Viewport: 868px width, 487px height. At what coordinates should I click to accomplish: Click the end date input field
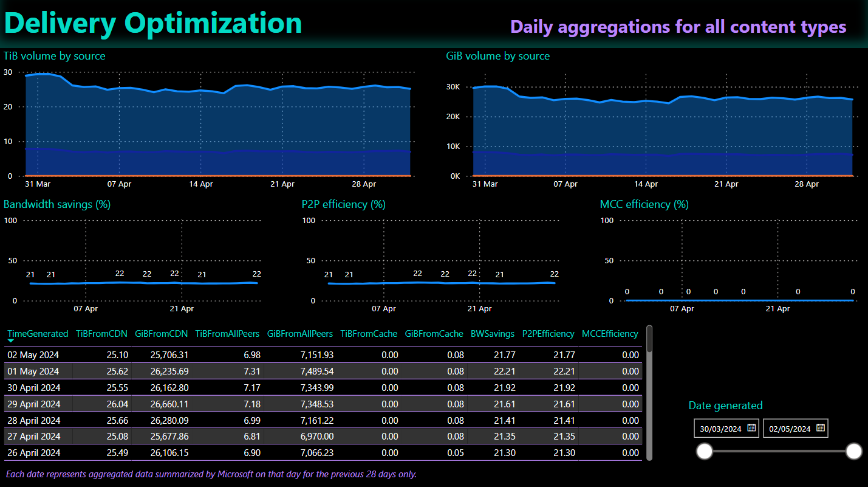coord(790,429)
